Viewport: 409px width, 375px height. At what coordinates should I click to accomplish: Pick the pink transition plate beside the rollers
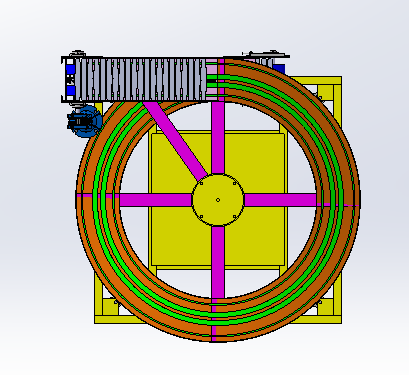click(212, 79)
